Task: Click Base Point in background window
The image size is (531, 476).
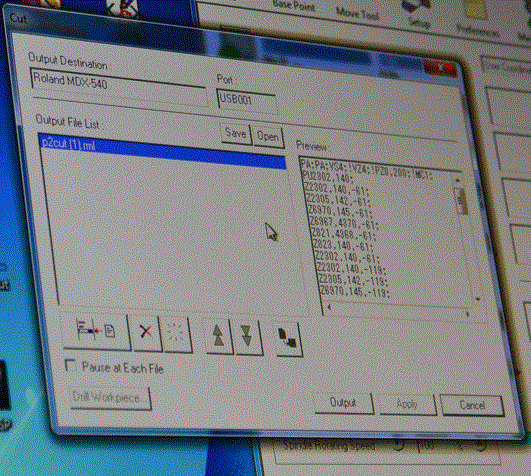Action: (294, 5)
